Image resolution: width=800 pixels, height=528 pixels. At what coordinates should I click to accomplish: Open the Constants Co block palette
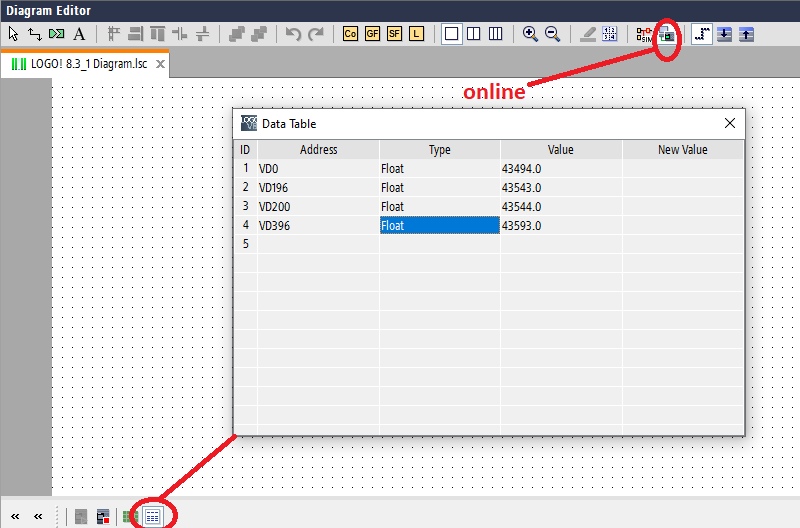pyautogui.click(x=350, y=34)
